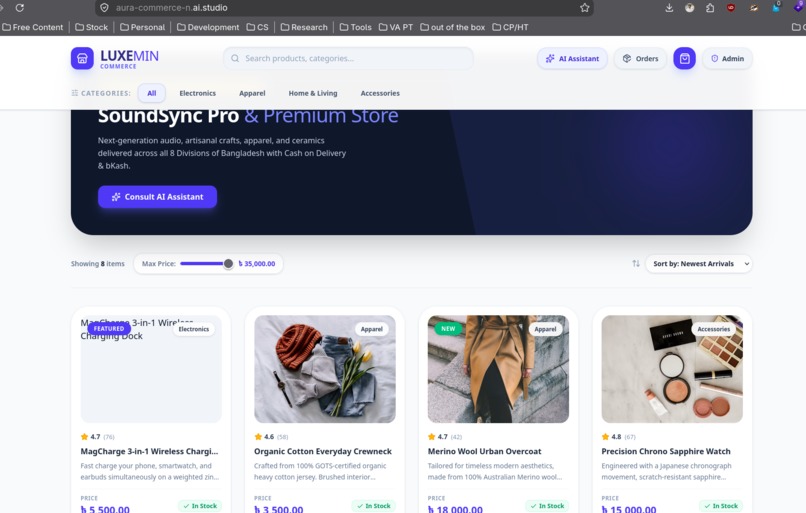The width and height of the screenshot is (806, 513).
Task: Click the profile avatar icon in toolbar
Action: coord(689,8)
